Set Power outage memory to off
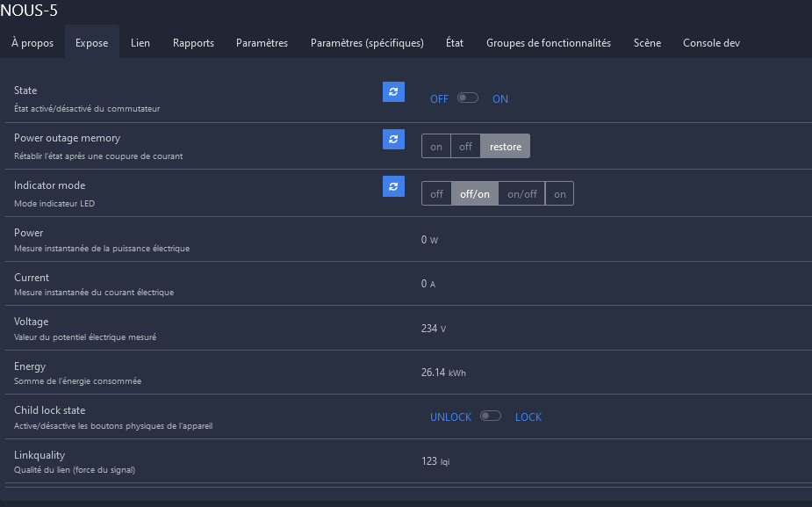Viewport: 812px width, 507px height. 466,147
